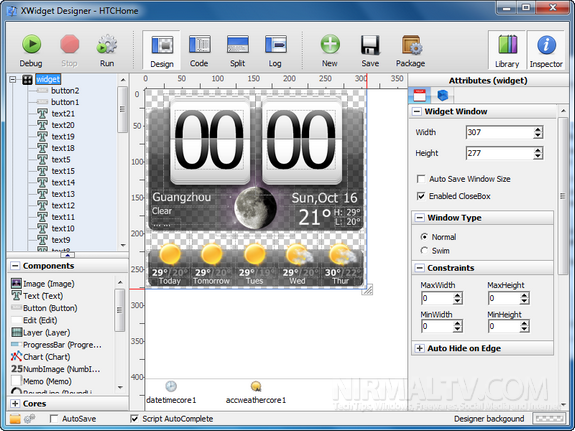The width and height of the screenshot is (575, 431).
Task: Open the red calendar attributes tab
Action: pos(420,95)
